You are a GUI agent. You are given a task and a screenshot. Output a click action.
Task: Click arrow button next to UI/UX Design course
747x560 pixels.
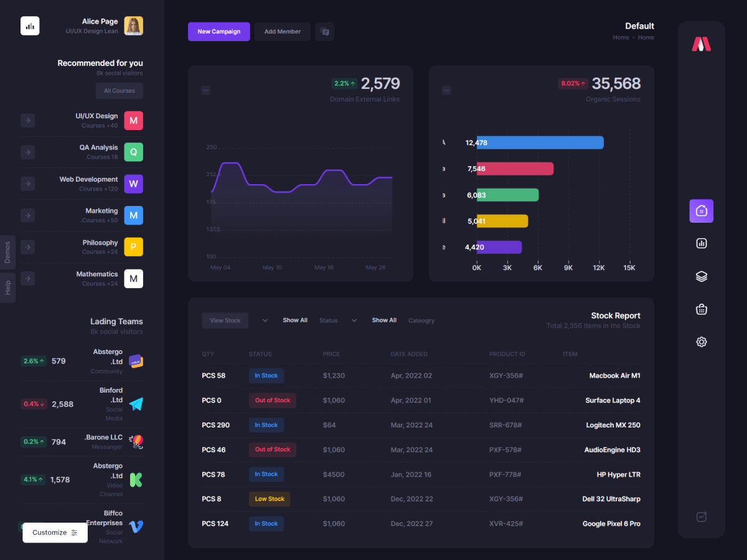27,121
